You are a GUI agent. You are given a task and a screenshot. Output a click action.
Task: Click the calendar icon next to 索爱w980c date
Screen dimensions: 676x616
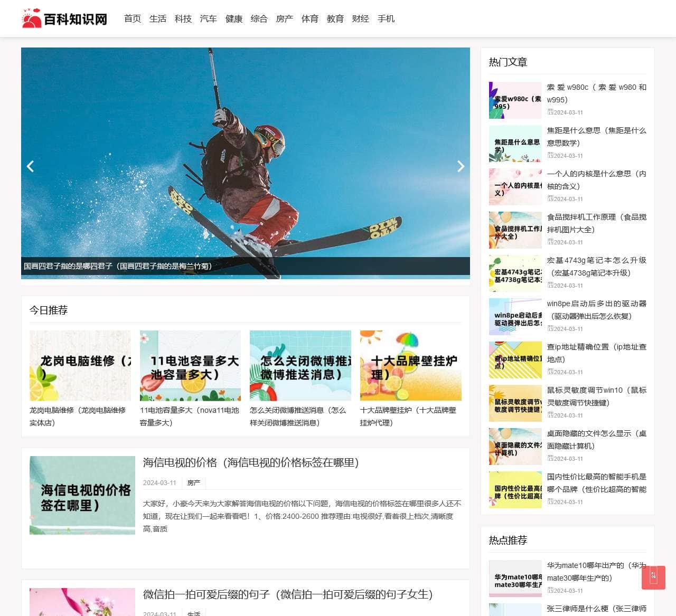pos(550,112)
